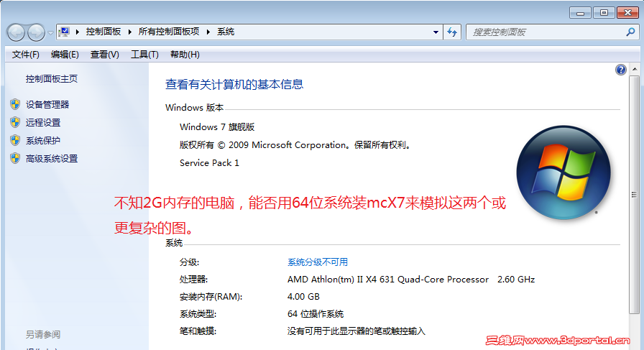Click the Forward navigation arrow

(x=36, y=32)
